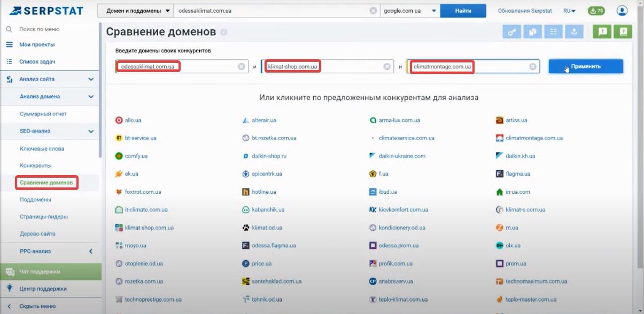Open Суммарный отчет in sidebar
This screenshot has width=644, height=314.
click(43, 114)
